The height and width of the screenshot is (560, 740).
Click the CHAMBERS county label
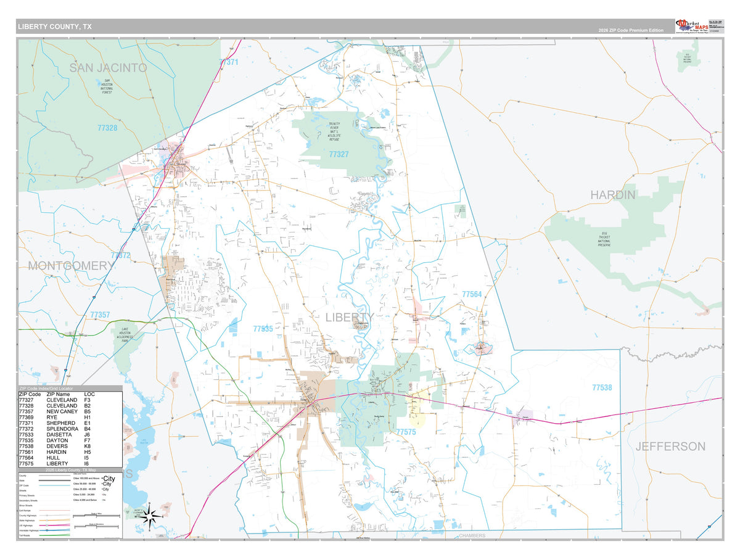(472, 536)
